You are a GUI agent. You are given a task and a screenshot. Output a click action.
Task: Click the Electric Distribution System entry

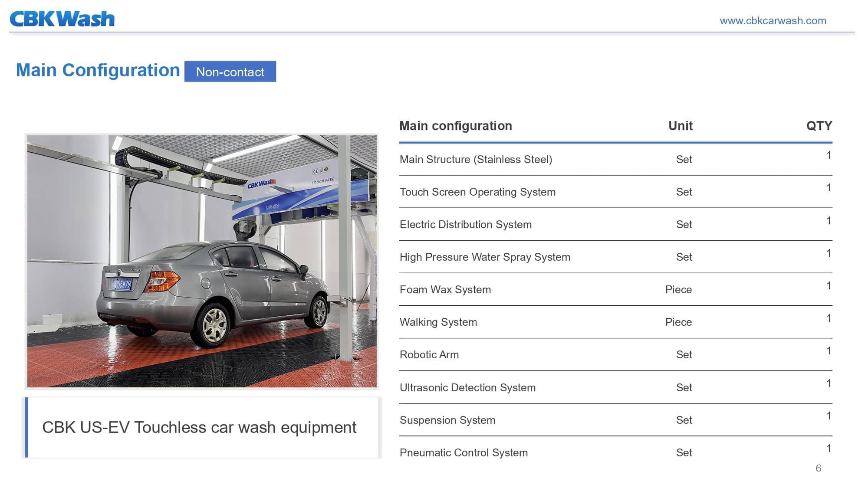pyautogui.click(x=465, y=225)
